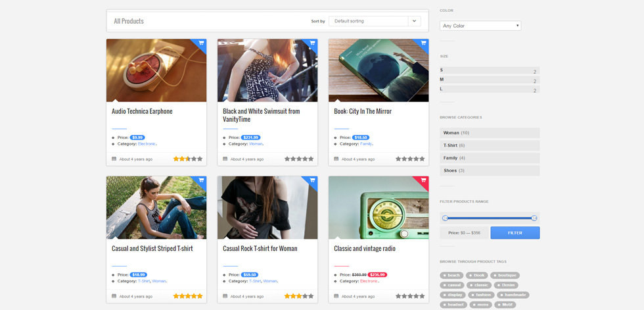Open Casual and Stylist Striped T-shirt image
The width and height of the screenshot is (644, 310).
pos(156,207)
